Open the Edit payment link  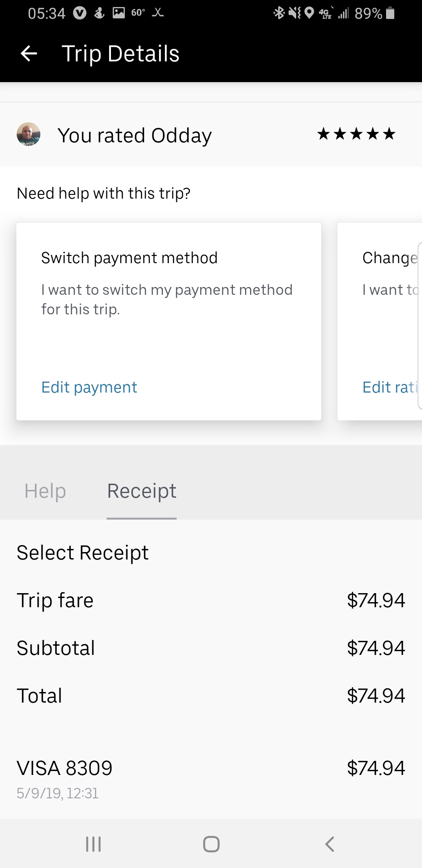tap(89, 387)
